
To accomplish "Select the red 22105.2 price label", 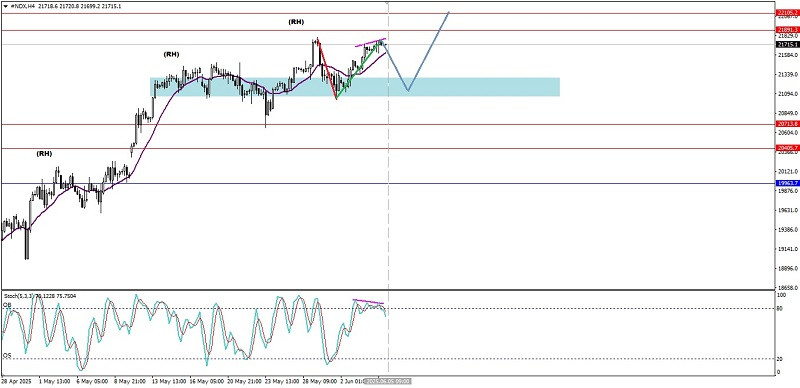I will (x=788, y=13).
